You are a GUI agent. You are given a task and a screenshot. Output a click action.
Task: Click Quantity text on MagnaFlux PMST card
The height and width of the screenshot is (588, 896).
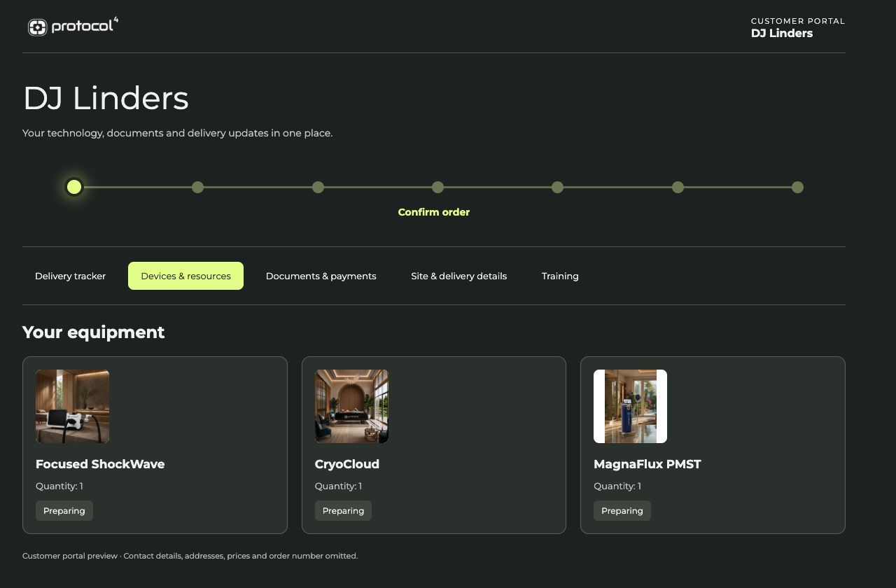pos(617,486)
